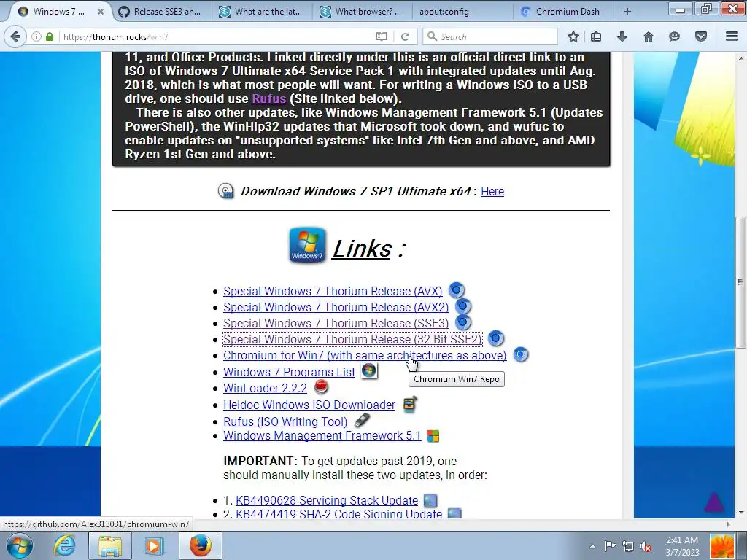Launch Internet Explorer from the taskbar
Screen dimensions: 747x560
point(64,545)
